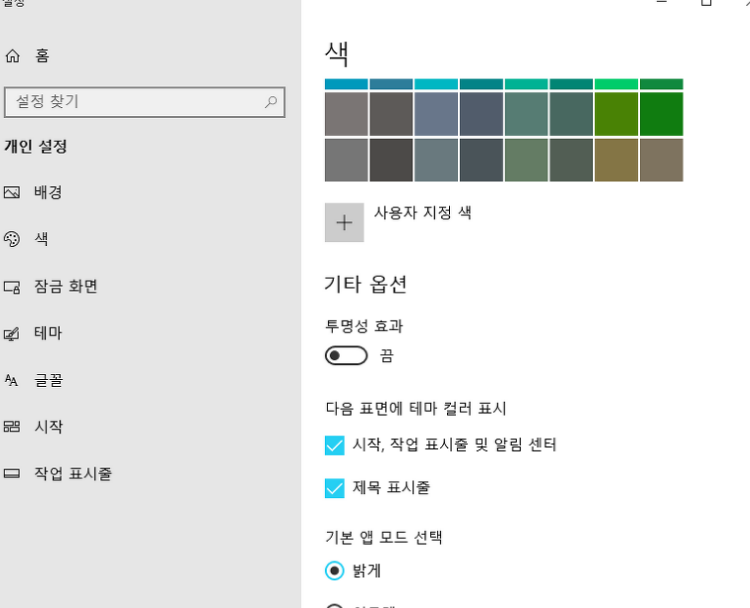This screenshot has height=608, width=750.
Task: Click the 배경 picture icon
Action: point(12,192)
